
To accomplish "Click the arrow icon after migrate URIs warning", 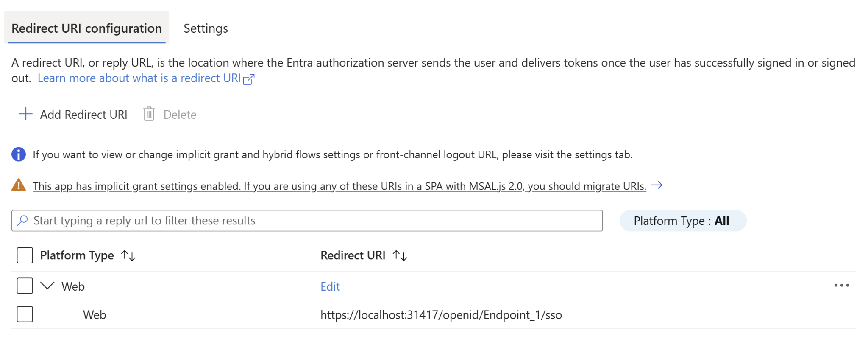I will pyautogui.click(x=657, y=185).
